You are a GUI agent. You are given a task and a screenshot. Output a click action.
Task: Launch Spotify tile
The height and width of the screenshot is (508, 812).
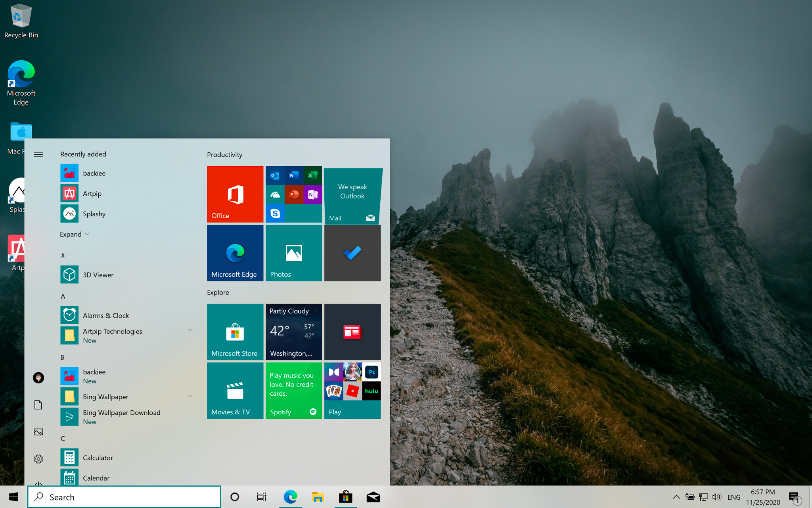pos(293,391)
